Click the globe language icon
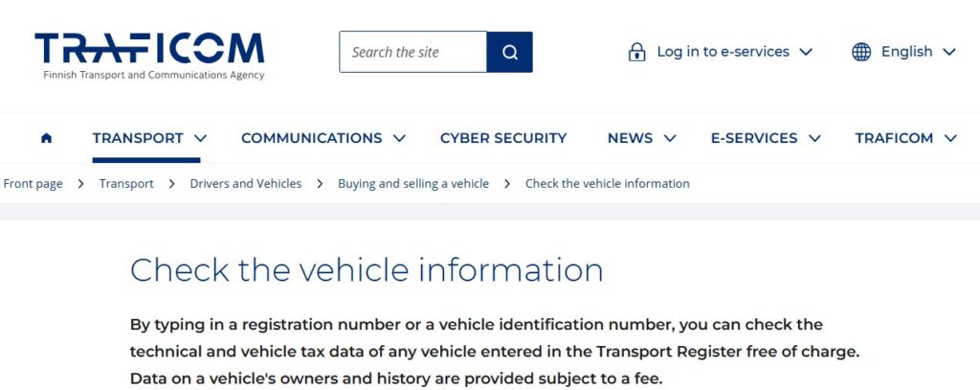The width and height of the screenshot is (980, 390). click(x=861, y=52)
